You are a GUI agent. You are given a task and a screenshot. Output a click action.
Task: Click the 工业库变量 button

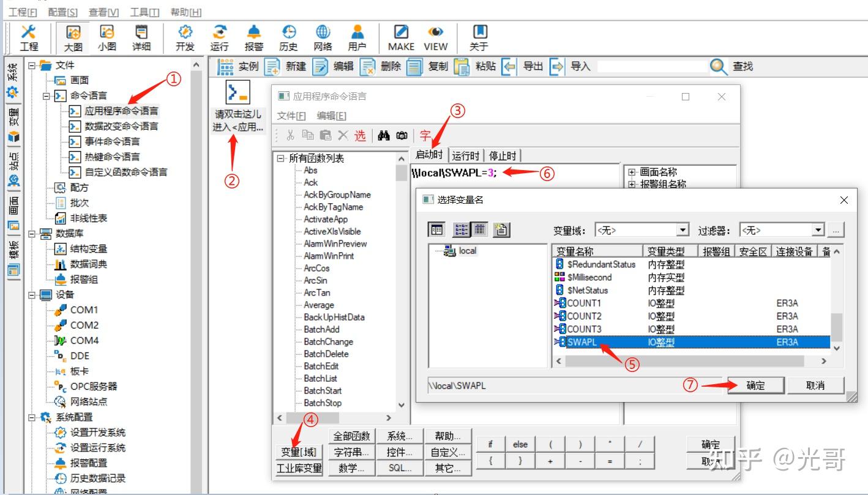298,468
